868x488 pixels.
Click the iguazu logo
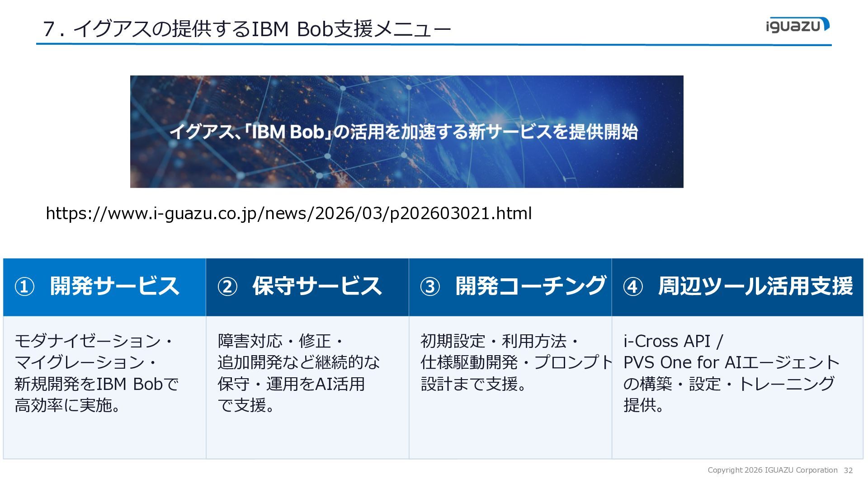[x=797, y=25]
